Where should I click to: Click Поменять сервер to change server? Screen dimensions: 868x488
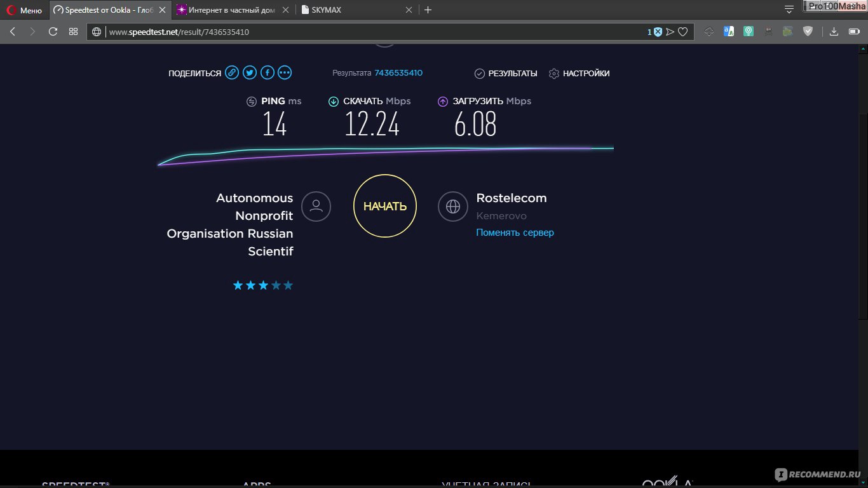point(515,233)
